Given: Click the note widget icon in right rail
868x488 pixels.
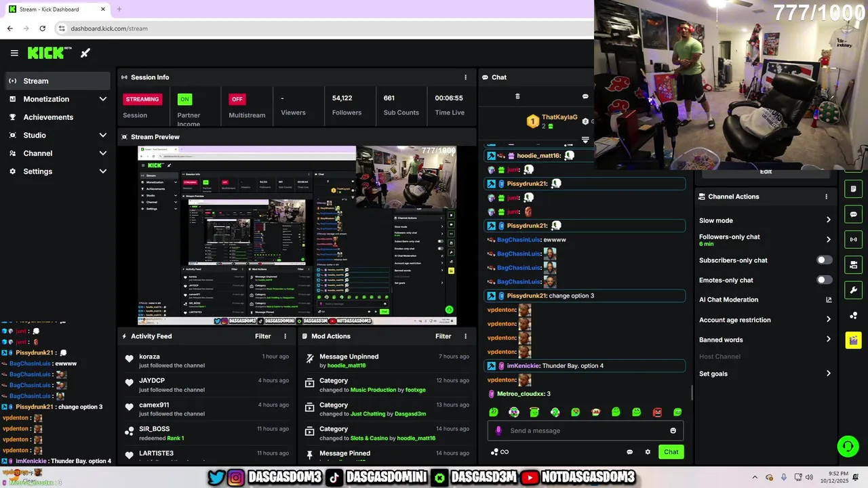Looking at the screenshot, I should [853, 189].
